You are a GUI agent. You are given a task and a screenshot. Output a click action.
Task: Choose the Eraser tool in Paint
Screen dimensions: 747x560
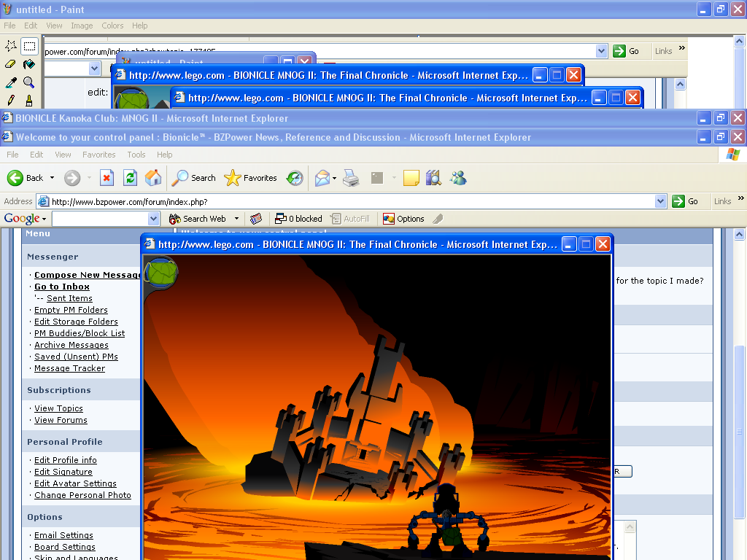pos(11,64)
